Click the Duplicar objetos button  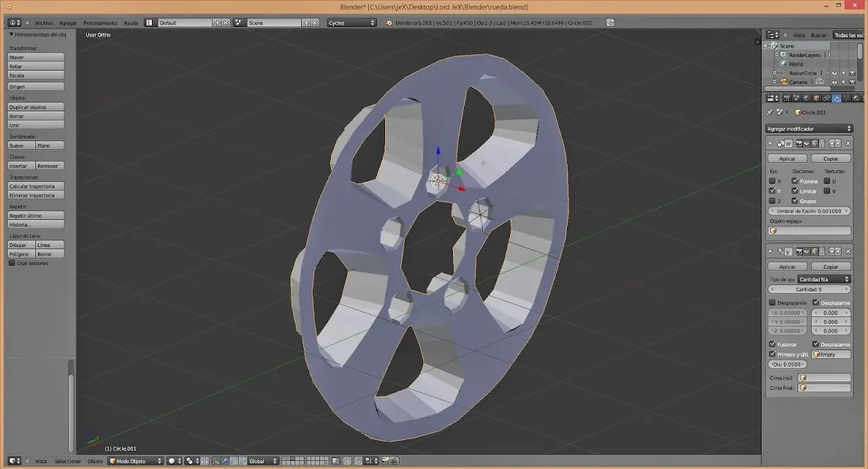[x=36, y=107]
